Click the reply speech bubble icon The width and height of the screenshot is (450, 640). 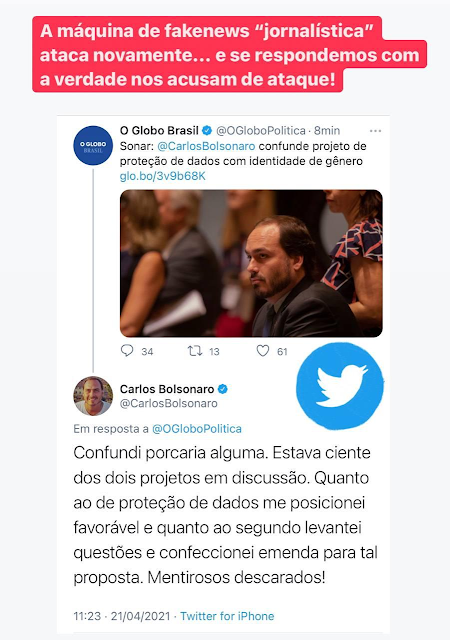coord(127,351)
